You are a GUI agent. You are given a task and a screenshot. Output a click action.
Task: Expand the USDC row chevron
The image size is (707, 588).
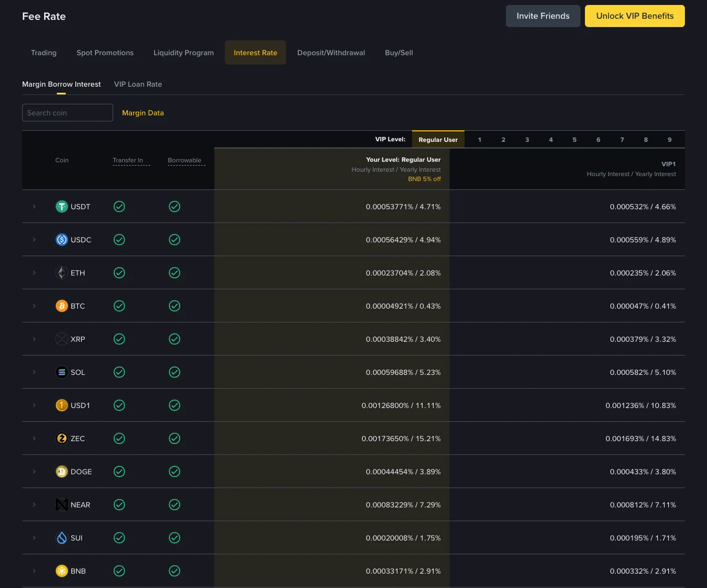tap(34, 240)
